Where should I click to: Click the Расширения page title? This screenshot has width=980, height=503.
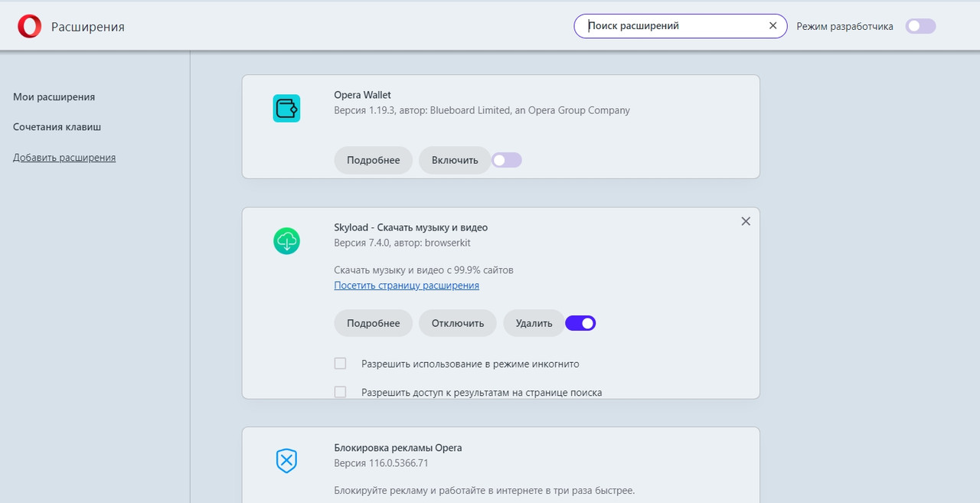click(x=88, y=27)
